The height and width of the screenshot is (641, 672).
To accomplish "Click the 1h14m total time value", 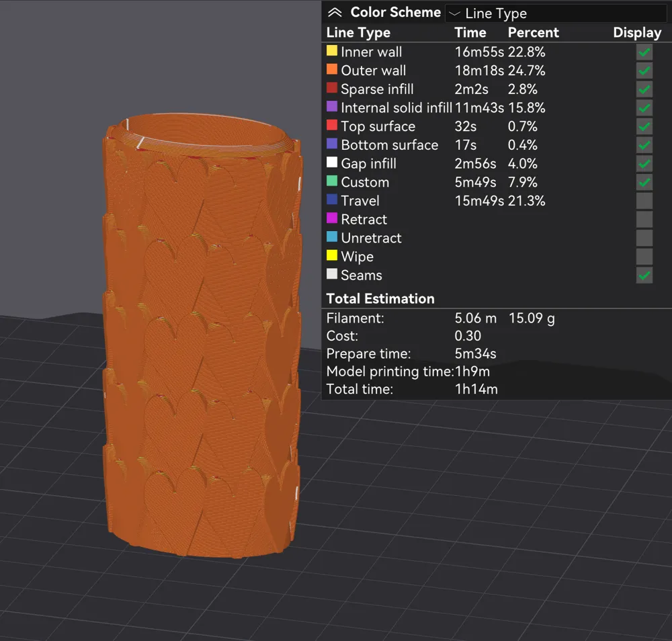I will 476,390.
